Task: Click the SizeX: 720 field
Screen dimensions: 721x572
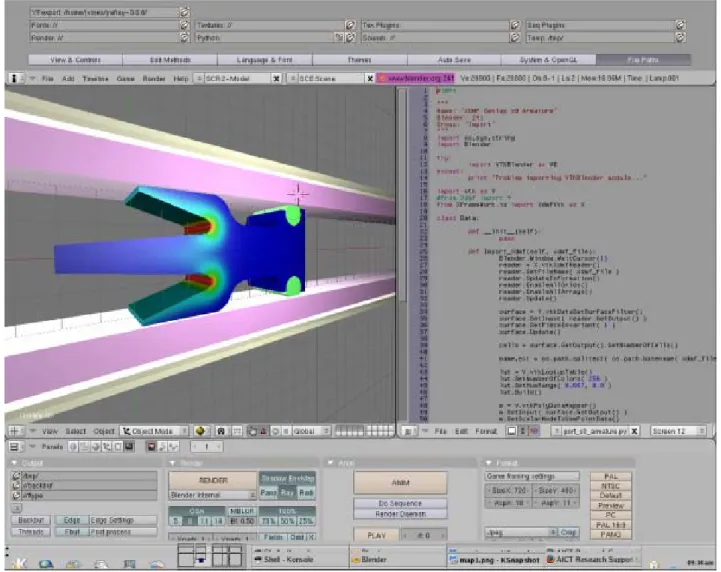Action: pos(509,491)
